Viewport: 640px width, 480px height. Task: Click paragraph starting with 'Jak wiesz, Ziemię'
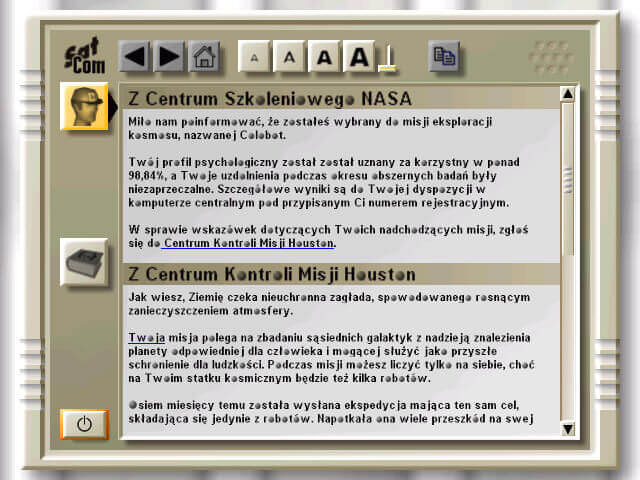[x=329, y=304]
